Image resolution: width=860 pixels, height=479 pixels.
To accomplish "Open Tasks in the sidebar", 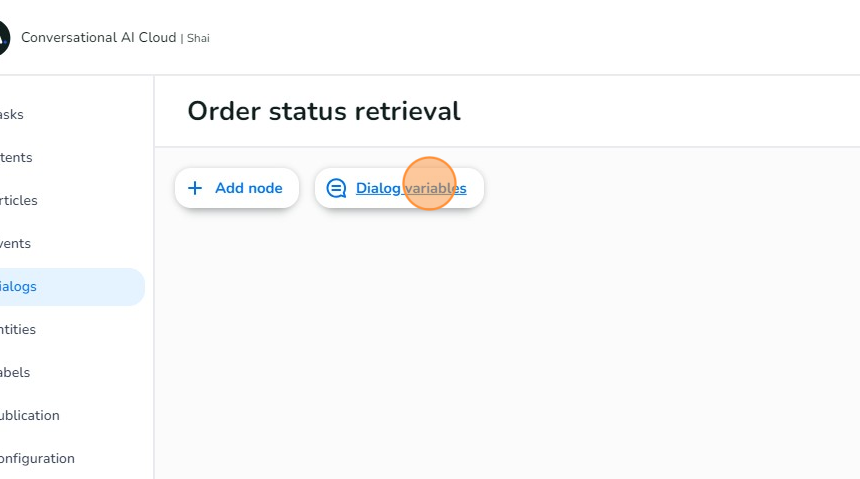I will [x=12, y=114].
